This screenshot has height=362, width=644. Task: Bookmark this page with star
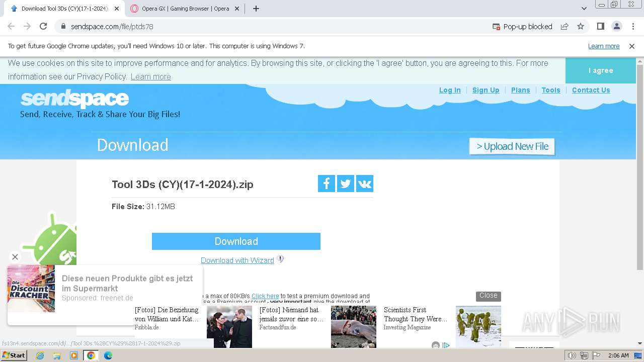pos(581,27)
